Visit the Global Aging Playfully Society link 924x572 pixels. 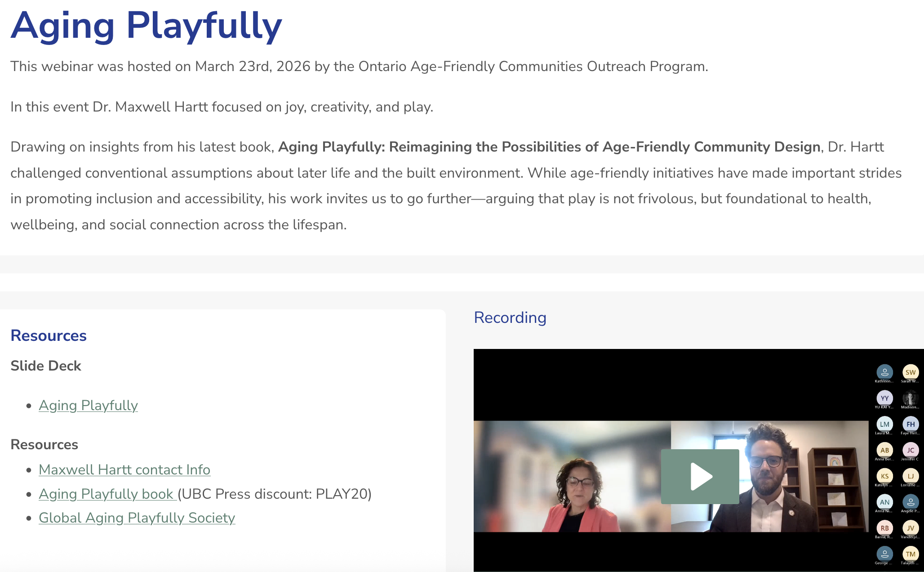pyautogui.click(x=137, y=518)
